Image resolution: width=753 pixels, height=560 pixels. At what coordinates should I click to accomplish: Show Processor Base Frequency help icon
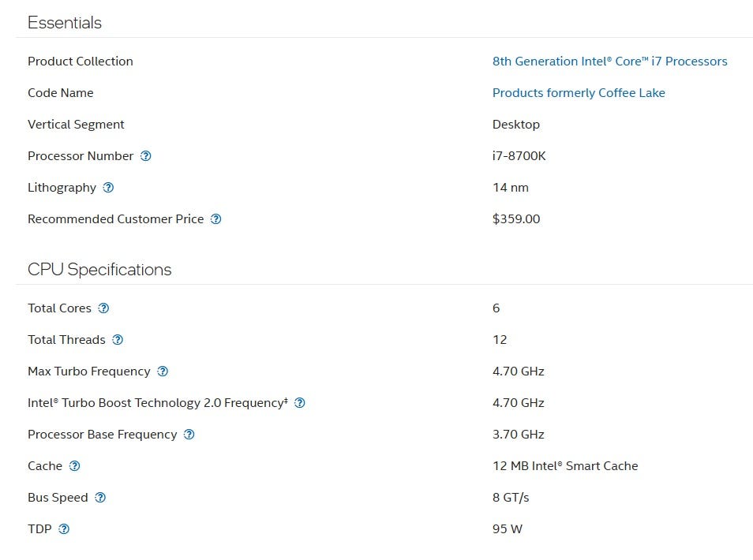[189, 435]
